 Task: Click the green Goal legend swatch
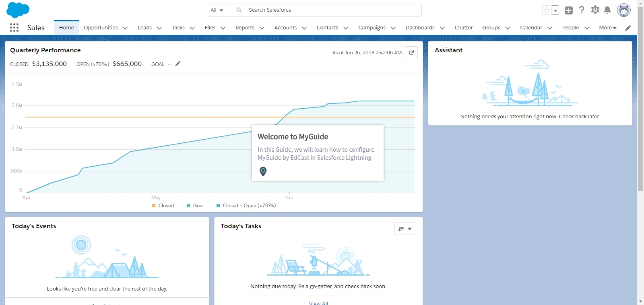188,206
